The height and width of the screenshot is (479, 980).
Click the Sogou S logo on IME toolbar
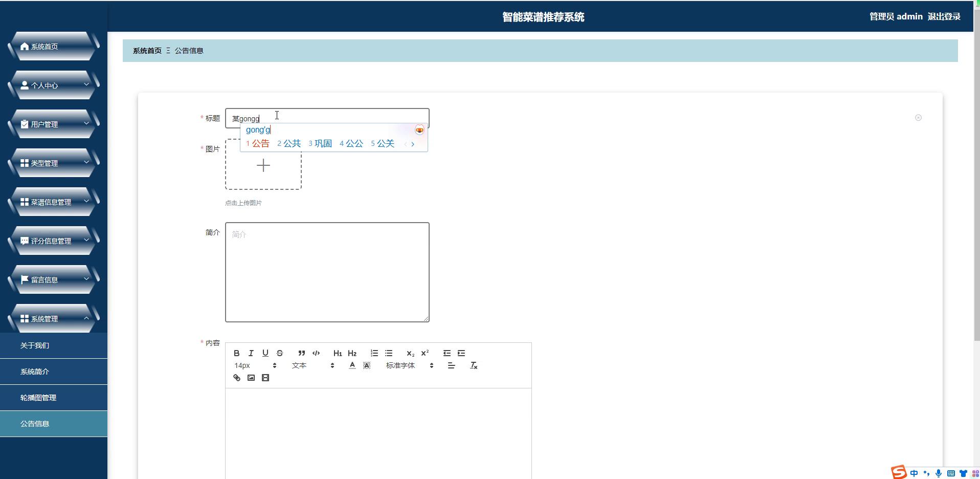point(899,472)
